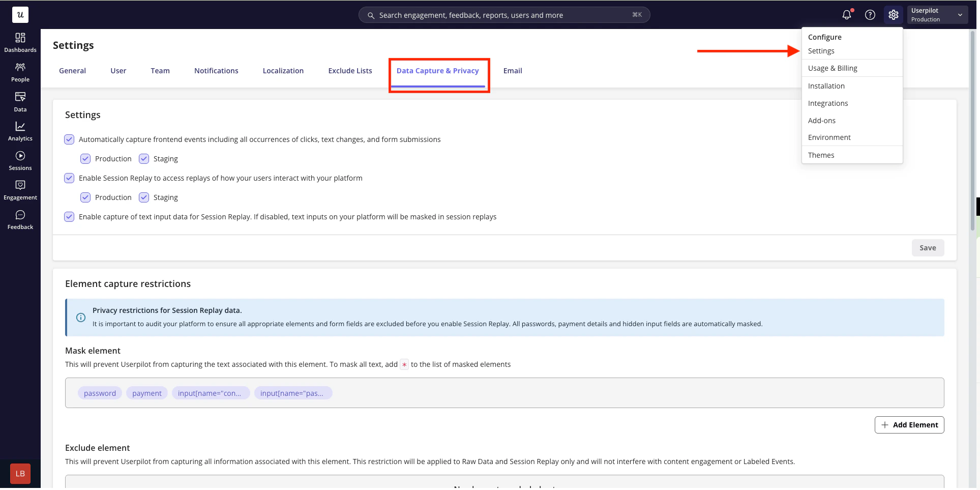Viewport: 980px width, 490px height.
Task: Switch to the Email tab
Action: pyautogui.click(x=513, y=71)
